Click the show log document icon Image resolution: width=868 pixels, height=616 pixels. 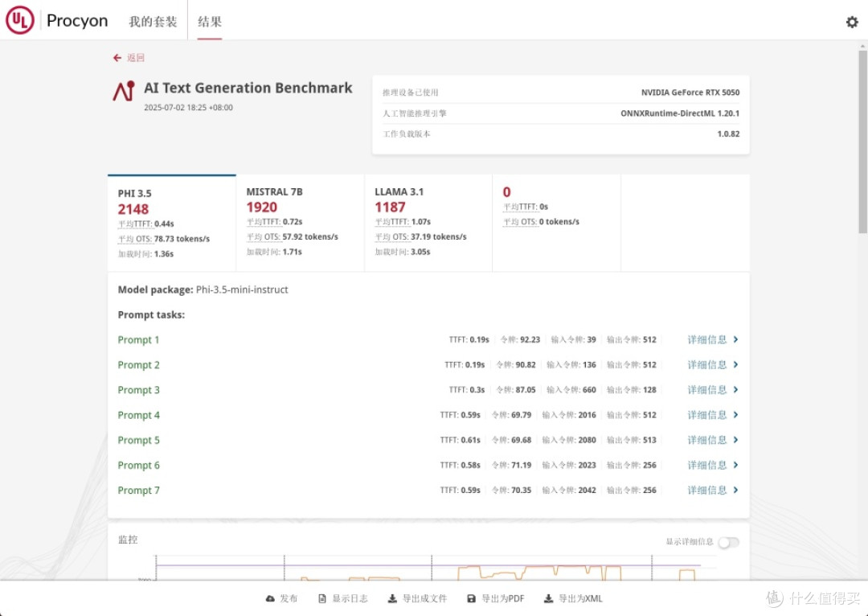[x=322, y=598]
